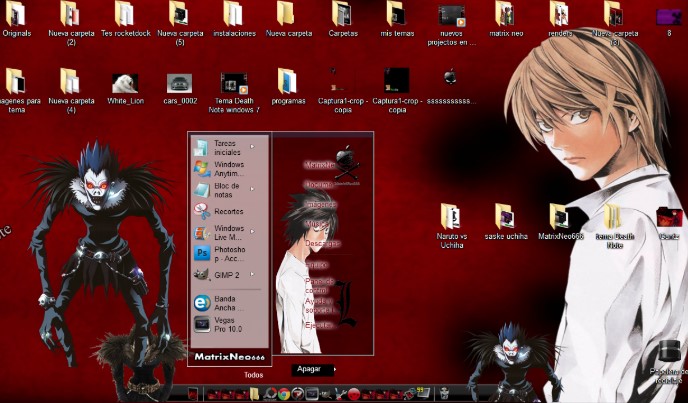Open the MatrixNeo666 desktop folder

point(560,222)
